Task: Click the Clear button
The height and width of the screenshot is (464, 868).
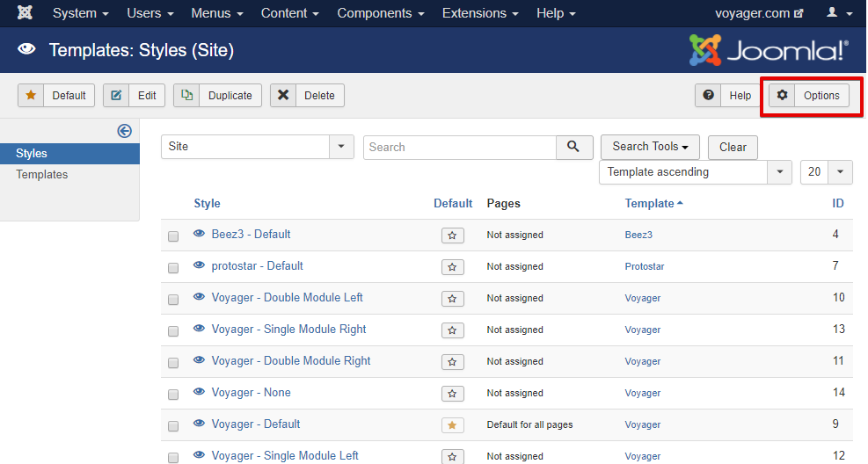Action: point(733,147)
